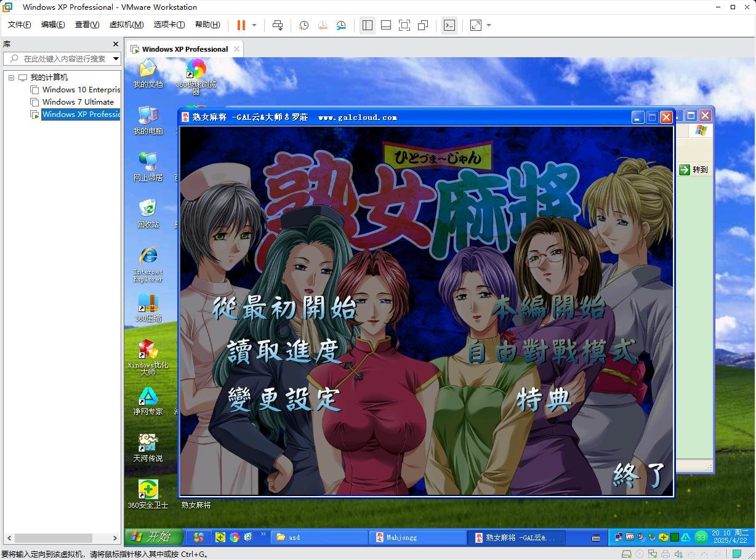Open the 帮助(H) menu
This screenshot has height=560, width=756.
point(207,25)
